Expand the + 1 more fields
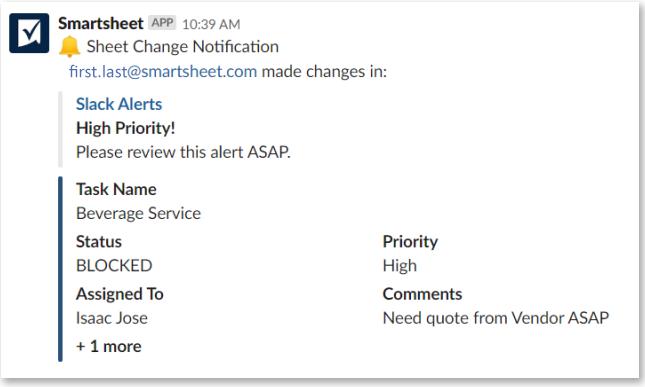The width and height of the screenshot is (645, 387). tap(109, 346)
